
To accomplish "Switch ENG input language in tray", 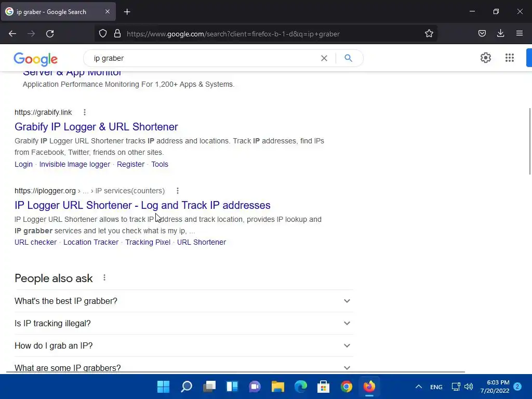I will click(436, 387).
